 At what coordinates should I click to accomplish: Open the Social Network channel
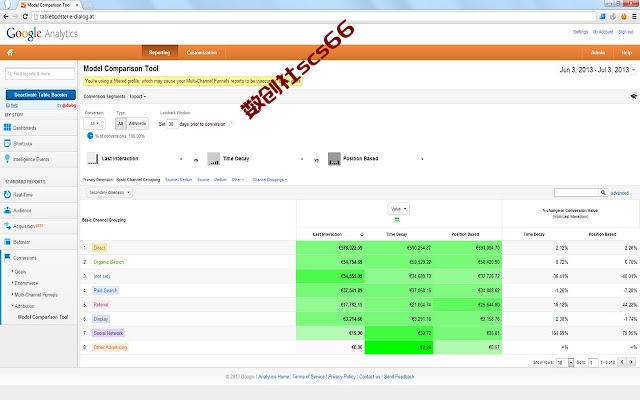point(108,333)
